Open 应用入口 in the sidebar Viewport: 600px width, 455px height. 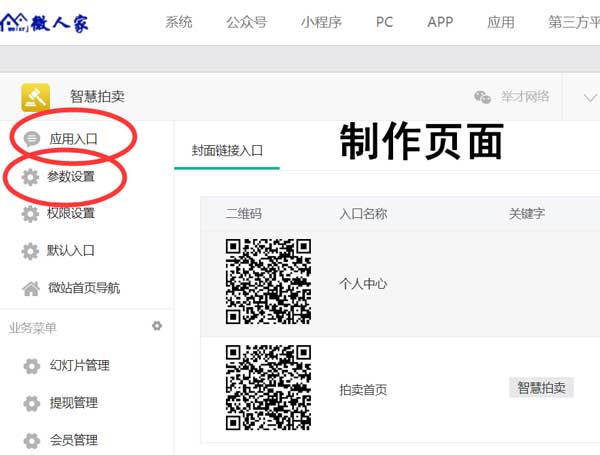(73, 139)
